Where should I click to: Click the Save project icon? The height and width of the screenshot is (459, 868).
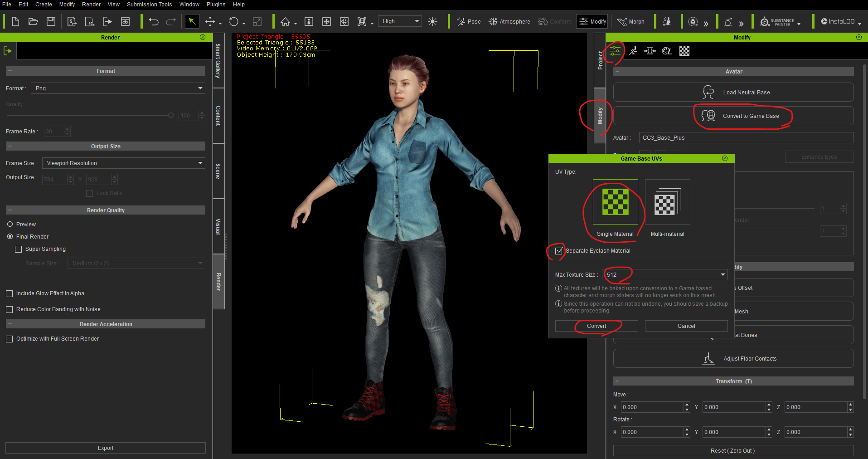[x=51, y=21]
